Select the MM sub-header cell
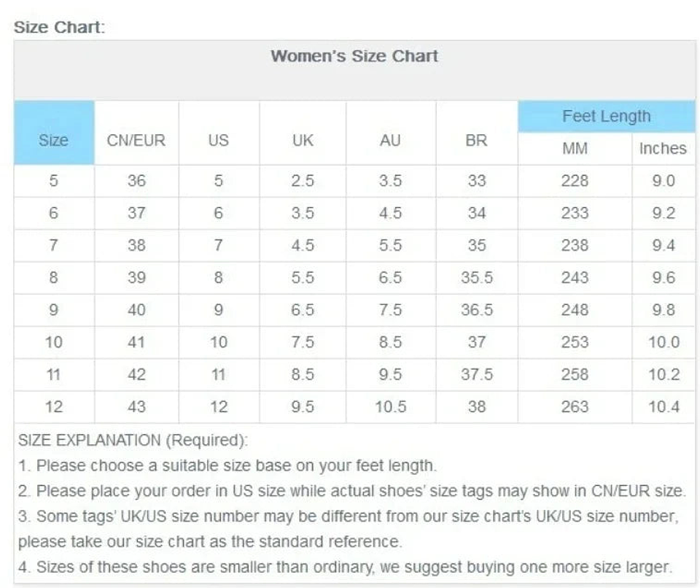The height and width of the screenshot is (588, 700). point(575,148)
